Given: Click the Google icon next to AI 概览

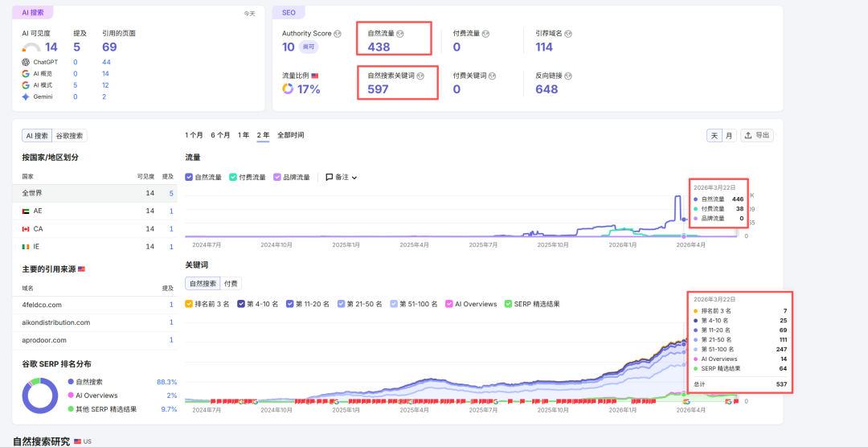Looking at the screenshot, I should (26, 74).
